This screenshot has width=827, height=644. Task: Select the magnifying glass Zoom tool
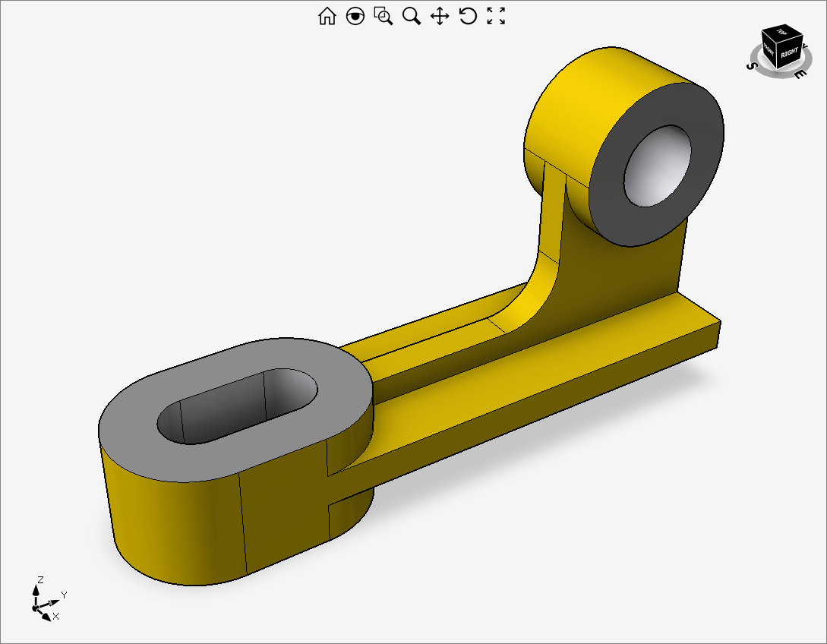(412, 16)
